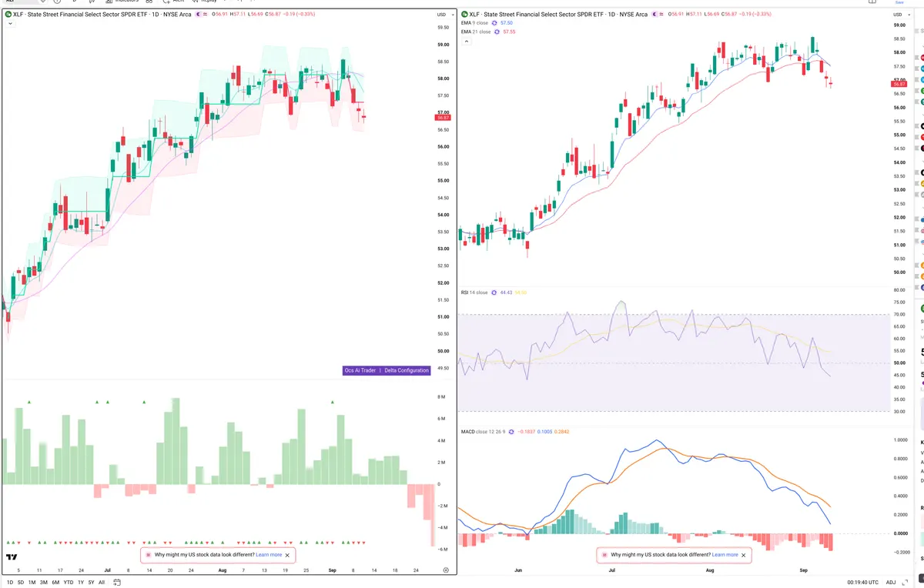Click the icon beside MACD close 12 26 9
Viewport: 924px width, 588px height.
point(510,432)
